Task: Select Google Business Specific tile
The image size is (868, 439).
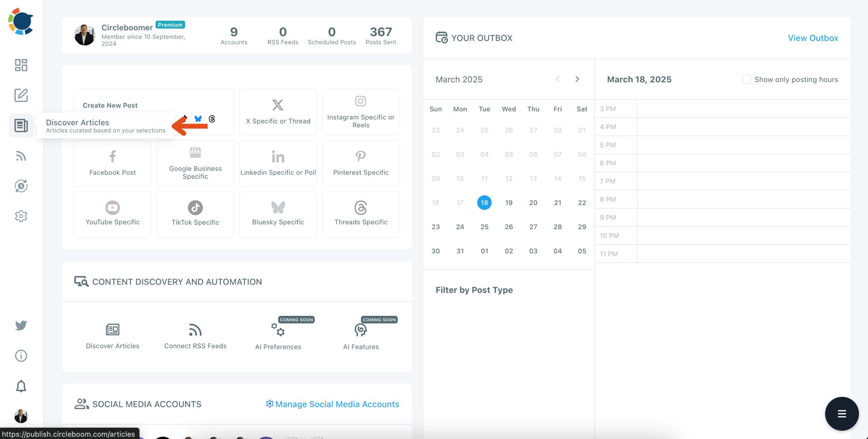Action: click(195, 163)
